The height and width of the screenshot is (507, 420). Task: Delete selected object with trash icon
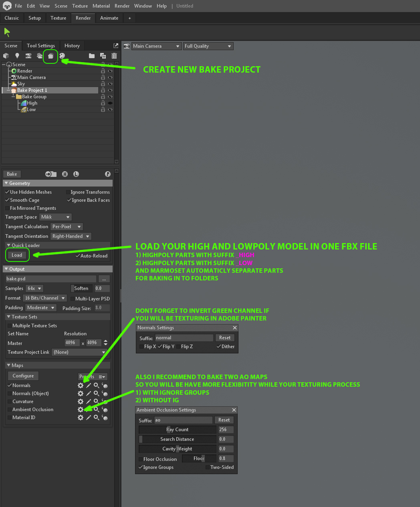tap(114, 56)
